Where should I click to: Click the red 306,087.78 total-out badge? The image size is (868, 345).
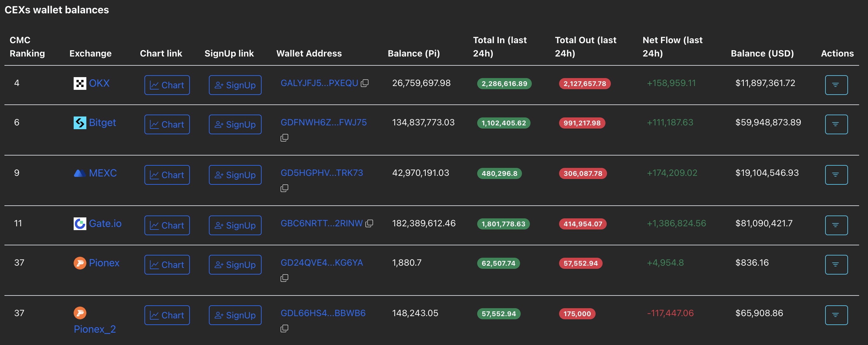[583, 174]
